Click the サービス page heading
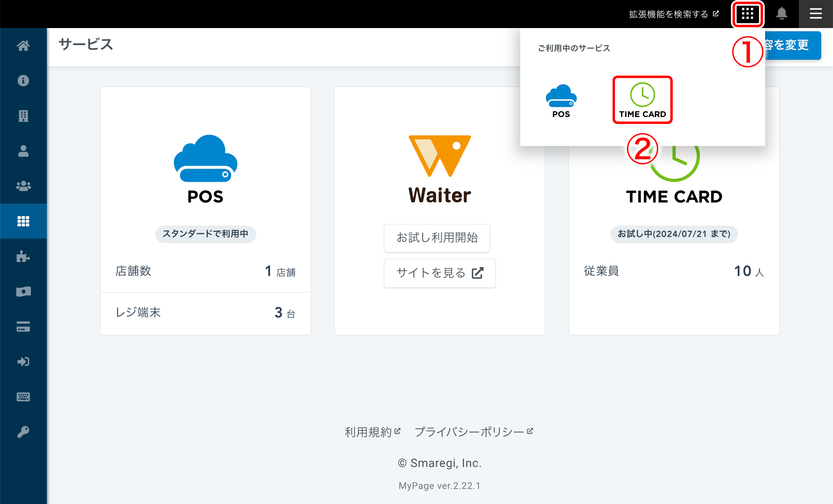The image size is (833, 504). point(86,44)
